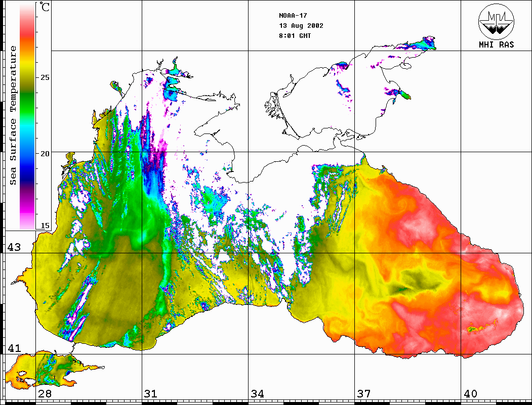Click longitude label 37

[x=364, y=394]
